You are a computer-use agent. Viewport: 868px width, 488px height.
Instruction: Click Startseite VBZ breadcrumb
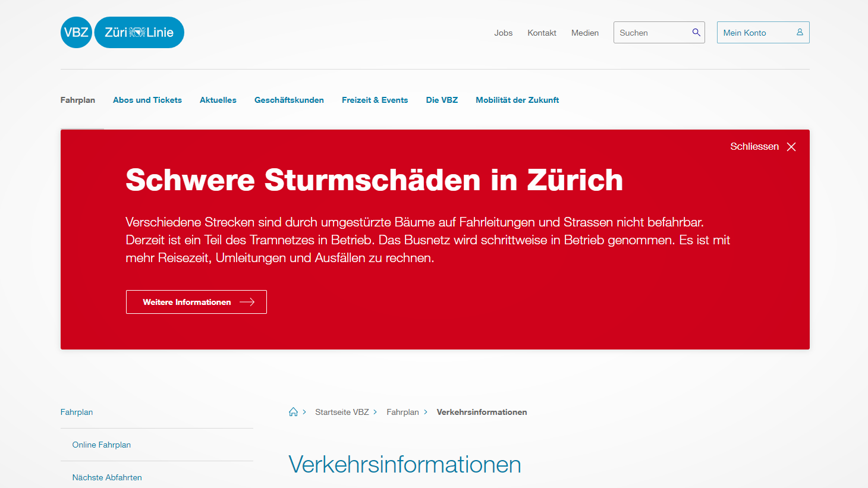pyautogui.click(x=342, y=412)
